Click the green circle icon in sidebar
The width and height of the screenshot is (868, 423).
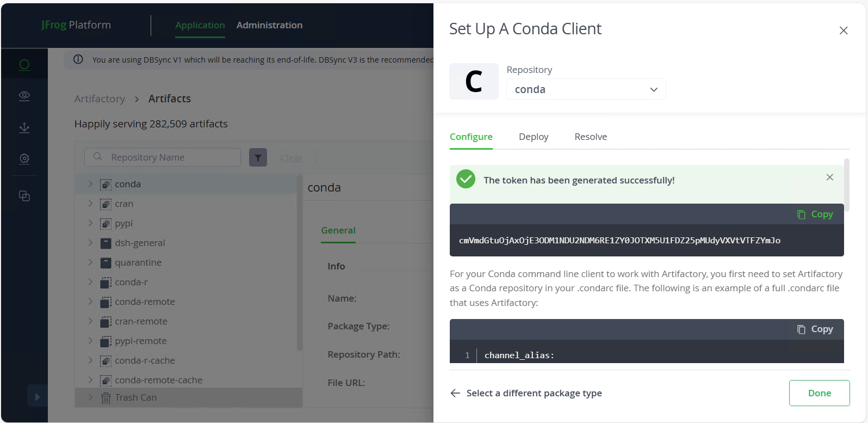tap(24, 64)
